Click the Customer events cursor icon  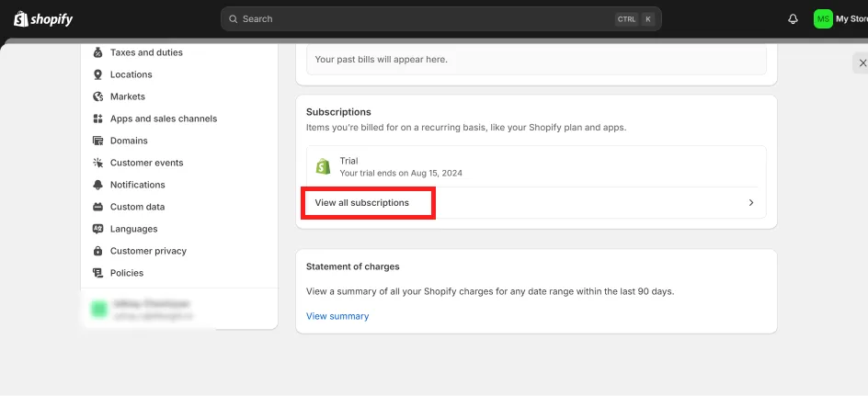click(x=98, y=163)
